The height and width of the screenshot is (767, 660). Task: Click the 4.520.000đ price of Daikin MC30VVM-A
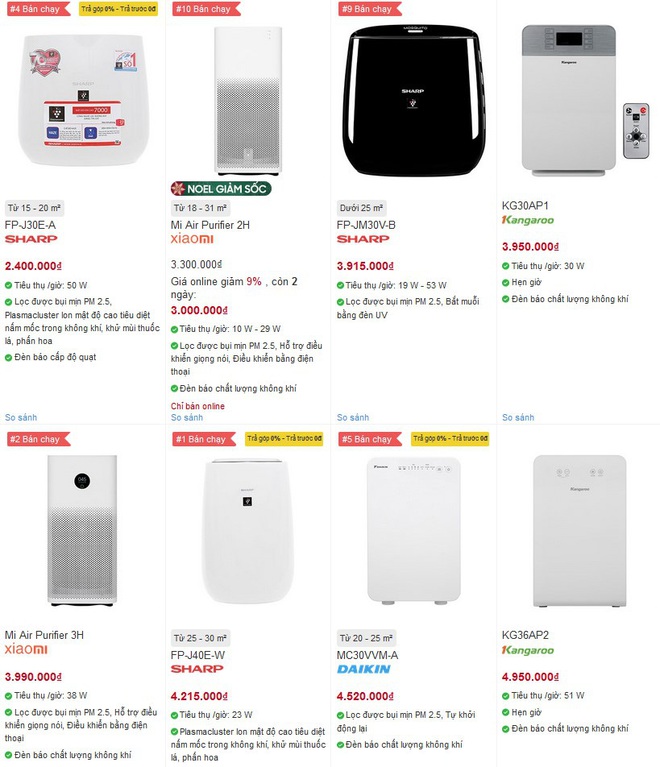(x=365, y=696)
